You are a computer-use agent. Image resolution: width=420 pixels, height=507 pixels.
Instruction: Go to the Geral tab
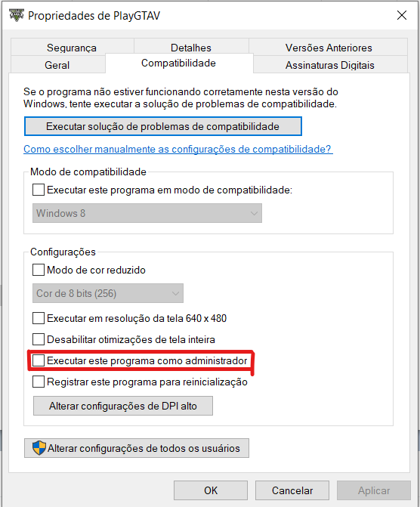tap(57, 65)
